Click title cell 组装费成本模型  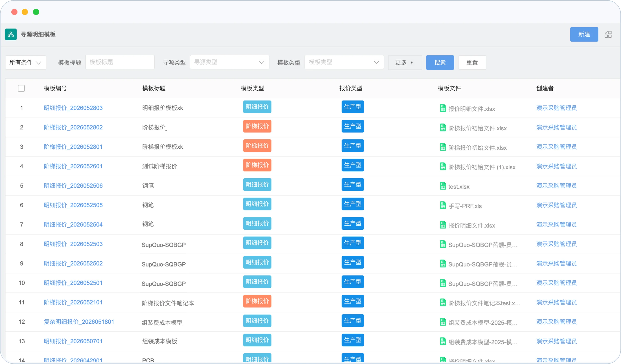pos(162,323)
